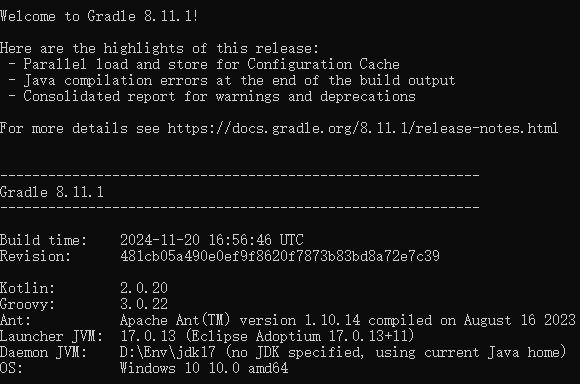Click the 'Revision:' label
Image resolution: width=580 pixels, height=384 pixels.
click(x=35, y=256)
